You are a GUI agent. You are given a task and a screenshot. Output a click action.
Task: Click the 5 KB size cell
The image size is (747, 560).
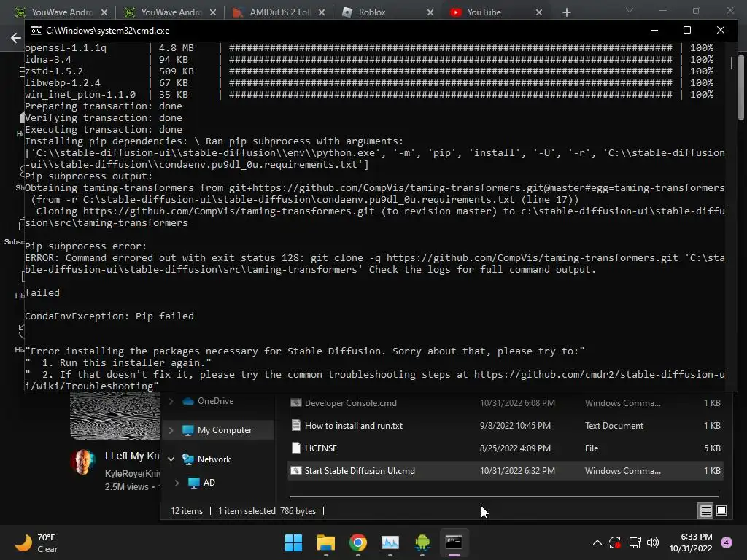[712, 448]
